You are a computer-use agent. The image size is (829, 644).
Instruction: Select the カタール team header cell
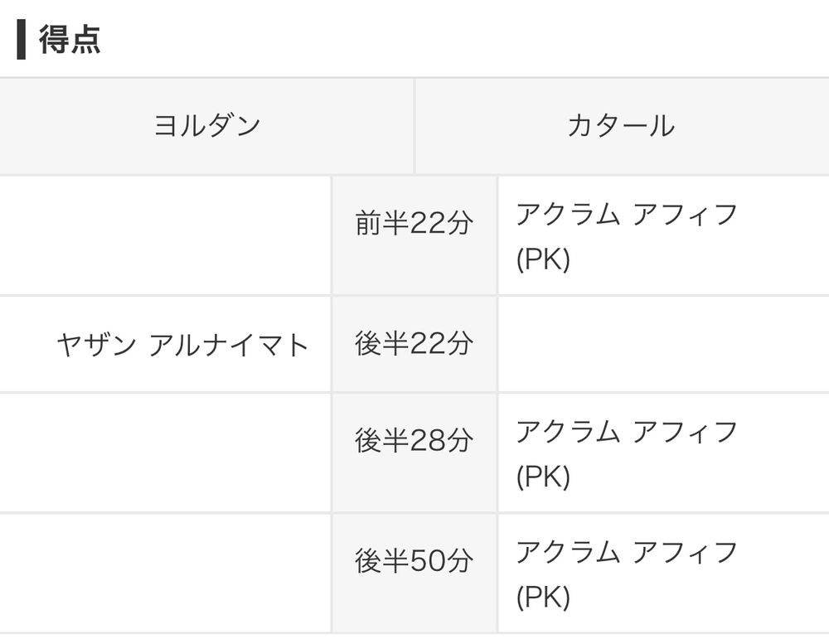(623, 126)
